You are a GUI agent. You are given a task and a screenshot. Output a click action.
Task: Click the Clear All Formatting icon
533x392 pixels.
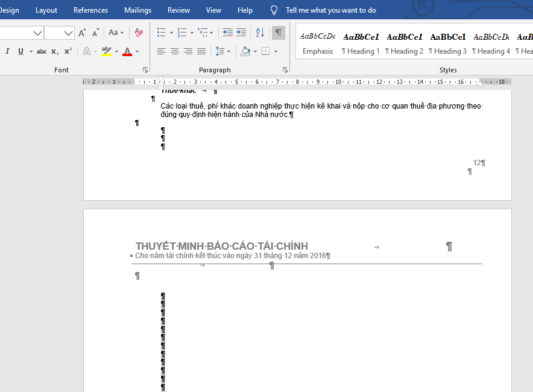pos(139,33)
